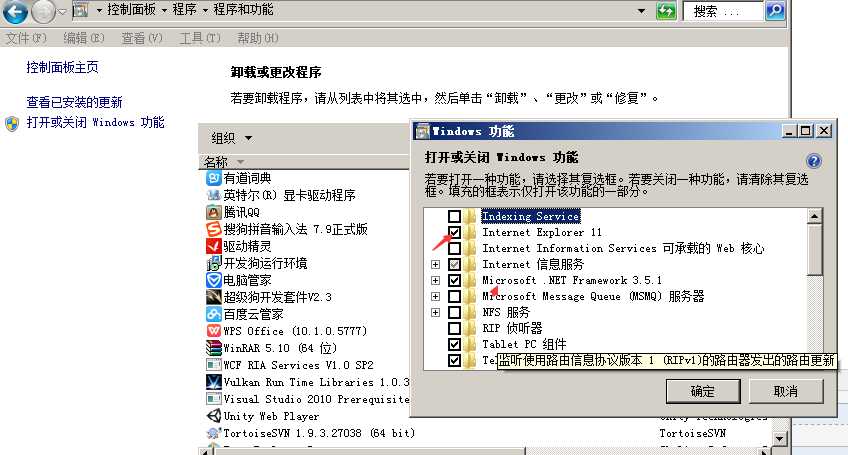Select the RIP 侦听器 row label
848x455 pixels.
coord(512,328)
